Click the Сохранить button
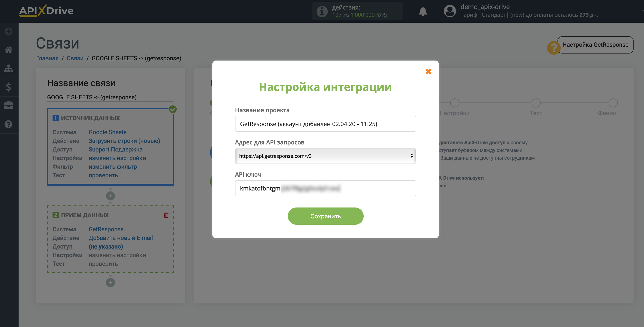 click(325, 216)
